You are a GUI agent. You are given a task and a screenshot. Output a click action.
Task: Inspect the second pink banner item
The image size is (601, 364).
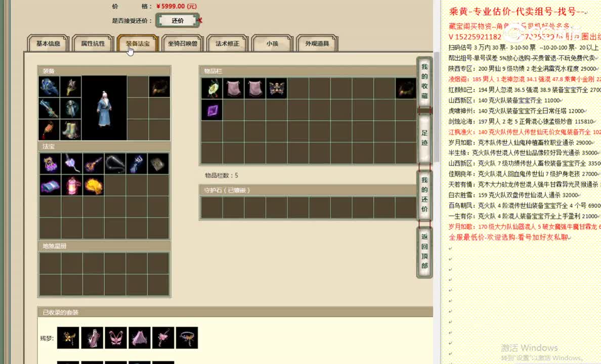click(x=255, y=88)
